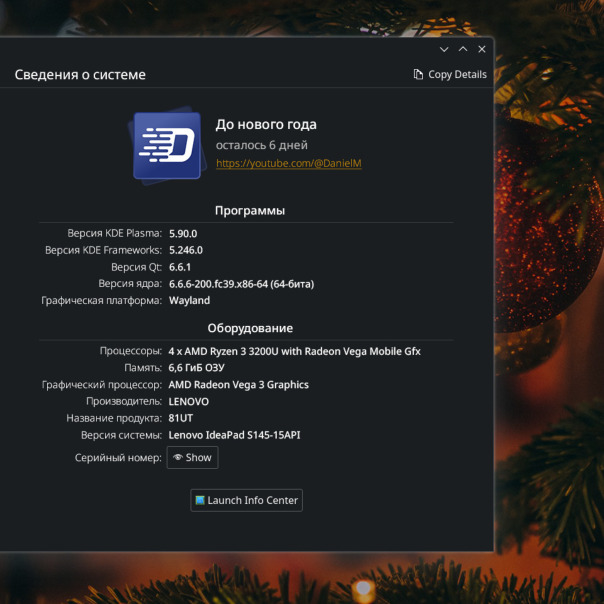Click the Copy Details button
The height and width of the screenshot is (604, 604).
[x=450, y=74]
